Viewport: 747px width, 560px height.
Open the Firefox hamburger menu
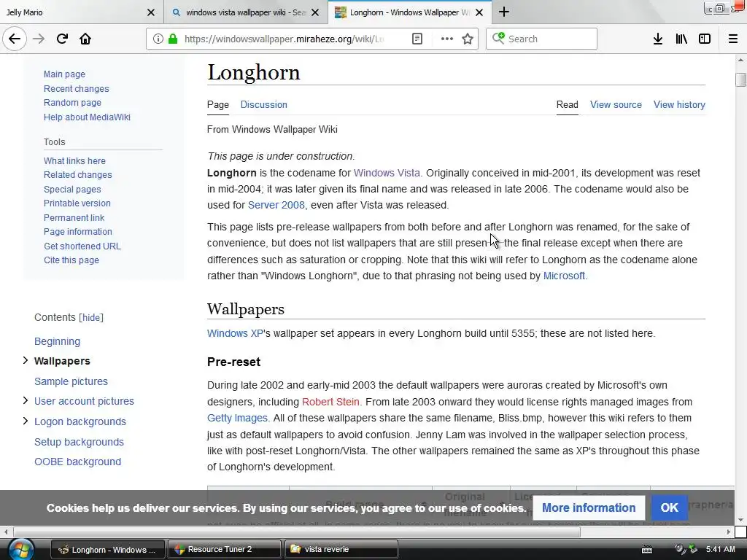733,39
